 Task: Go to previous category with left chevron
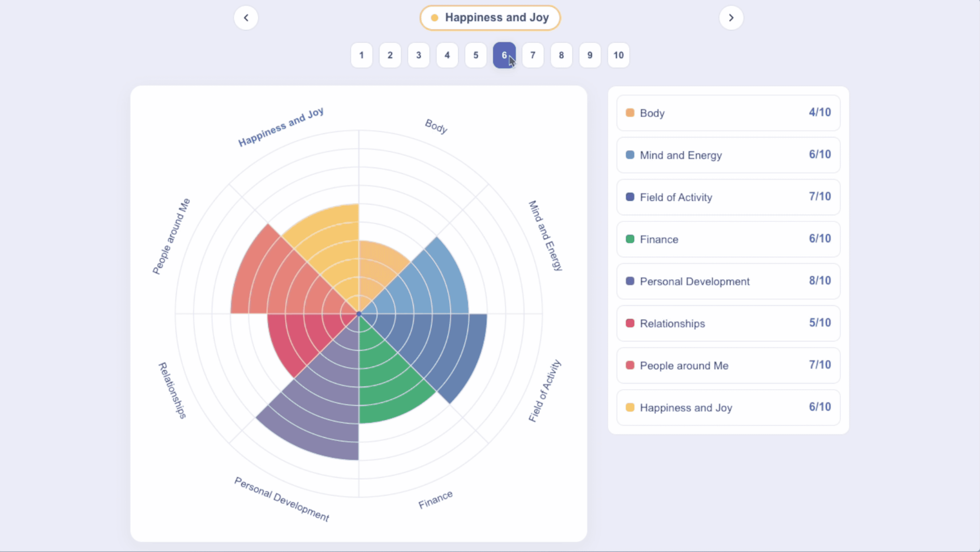click(246, 18)
